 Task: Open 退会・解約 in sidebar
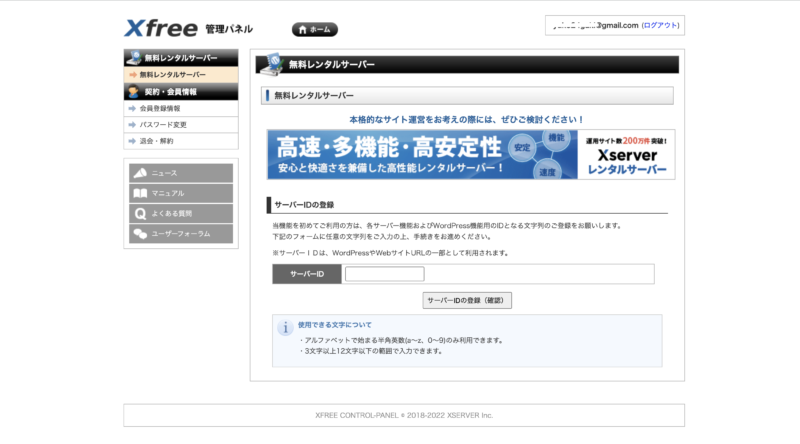tap(181, 141)
